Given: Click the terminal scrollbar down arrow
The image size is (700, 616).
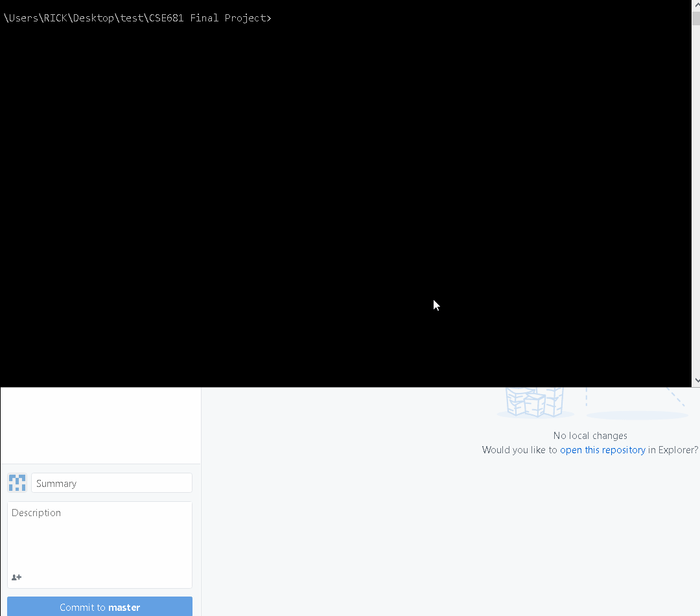Looking at the screenshot, I should point(696,381).
